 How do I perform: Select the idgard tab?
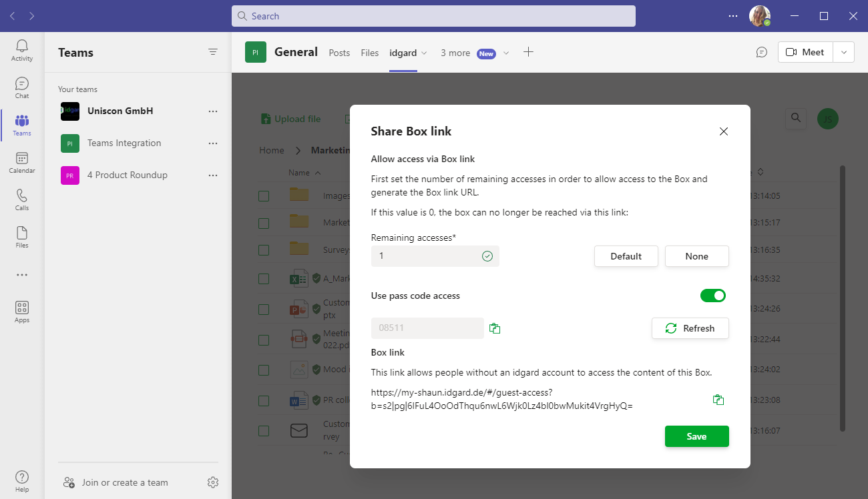coord(403,53)
